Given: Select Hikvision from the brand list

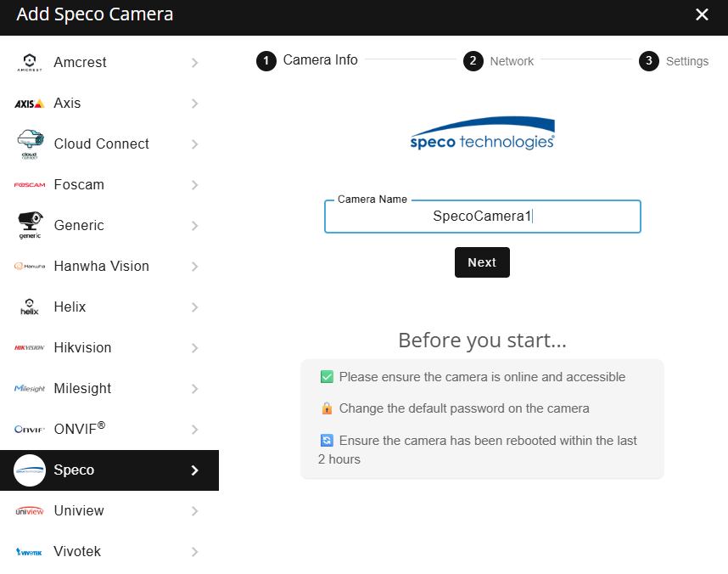Looking at the screenshot, I should click(x=109, y=347).
